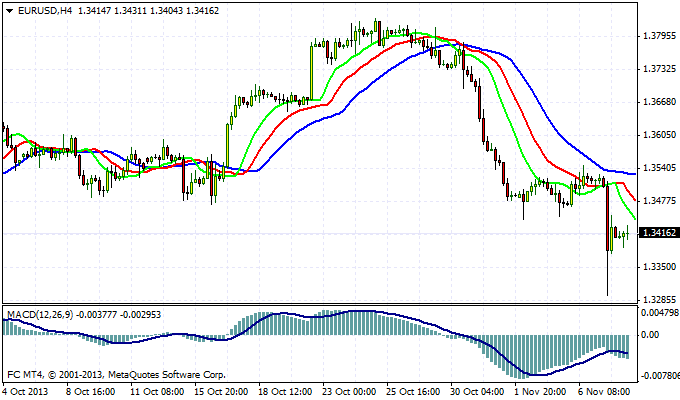Click the -0.007806 MACD scale value
The image size is (680, 400).
(x=660, y=375)
